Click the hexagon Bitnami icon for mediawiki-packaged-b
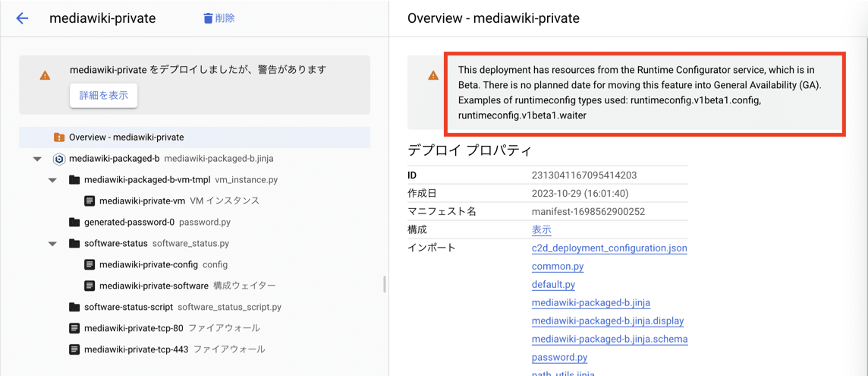This screenshot has height=376, width=868. click(x=58, y=159)
